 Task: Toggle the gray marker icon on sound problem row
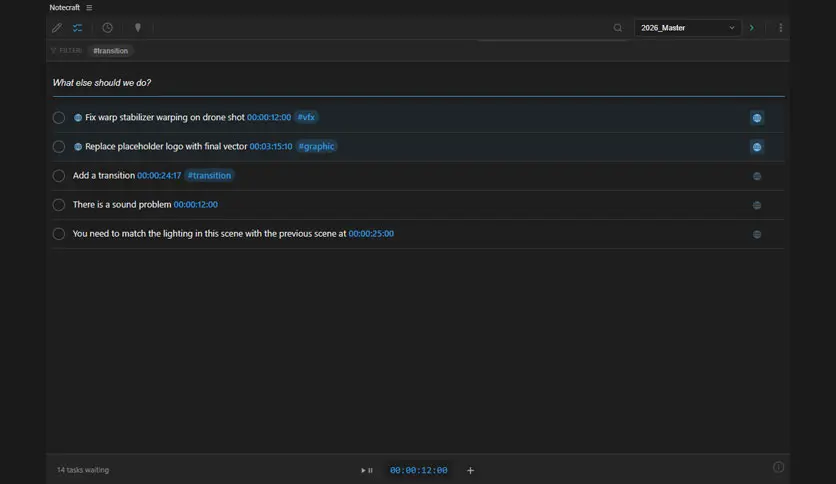coord(757,205)
